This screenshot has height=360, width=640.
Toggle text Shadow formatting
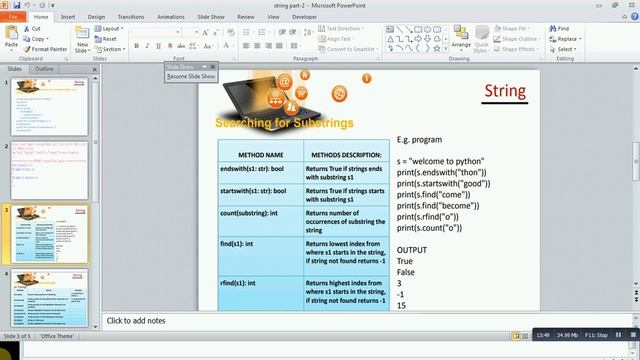tap(170, 46)
